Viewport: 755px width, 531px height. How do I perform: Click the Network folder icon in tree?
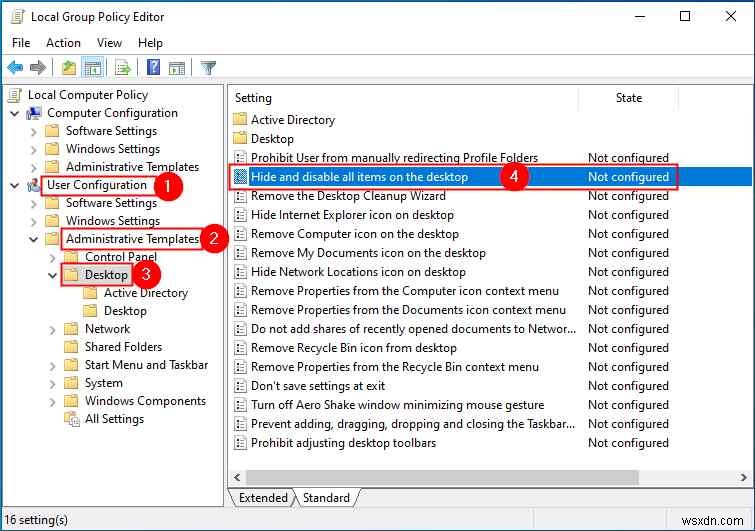point(71,329)
